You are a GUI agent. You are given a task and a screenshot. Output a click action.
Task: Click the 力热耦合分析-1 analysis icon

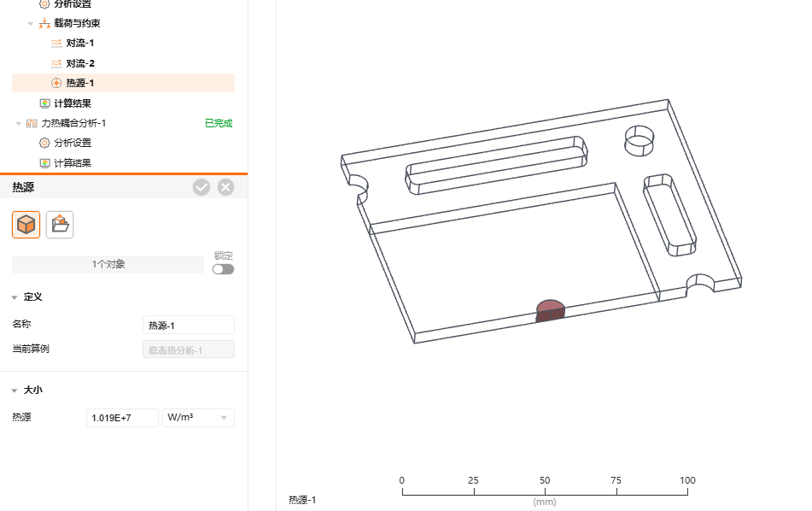pyautogui.click(x=32, y=123)
